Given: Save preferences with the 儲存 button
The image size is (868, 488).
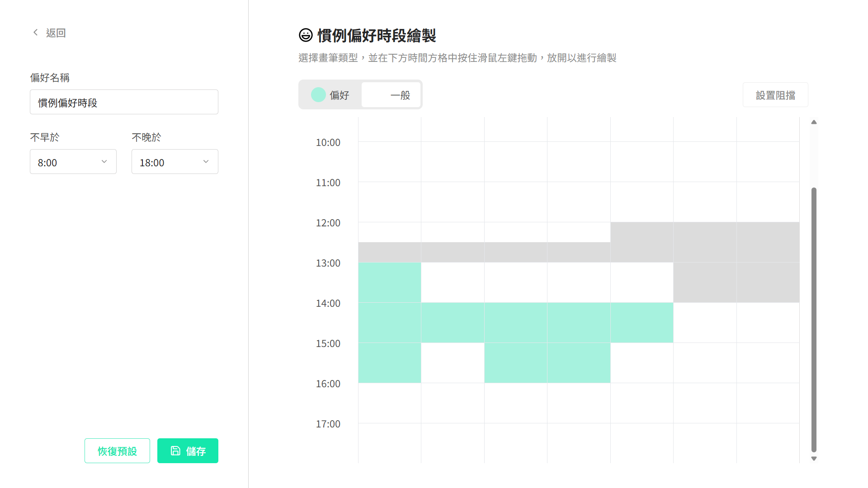Looking at the screenshot, I should point(188,450).
